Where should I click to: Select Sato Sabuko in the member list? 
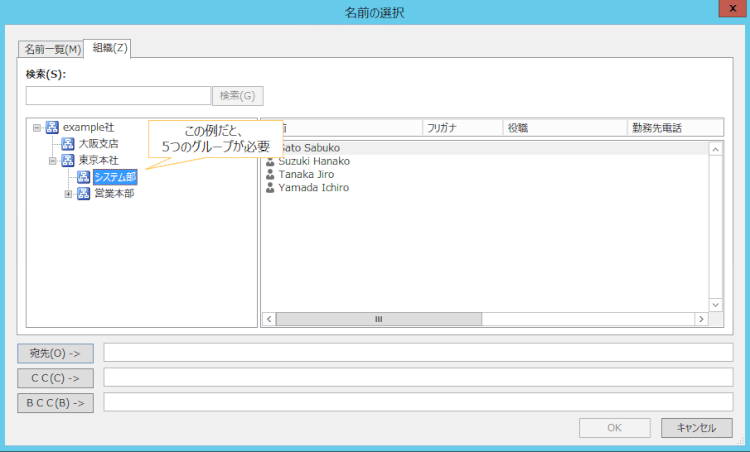(308, 148)
